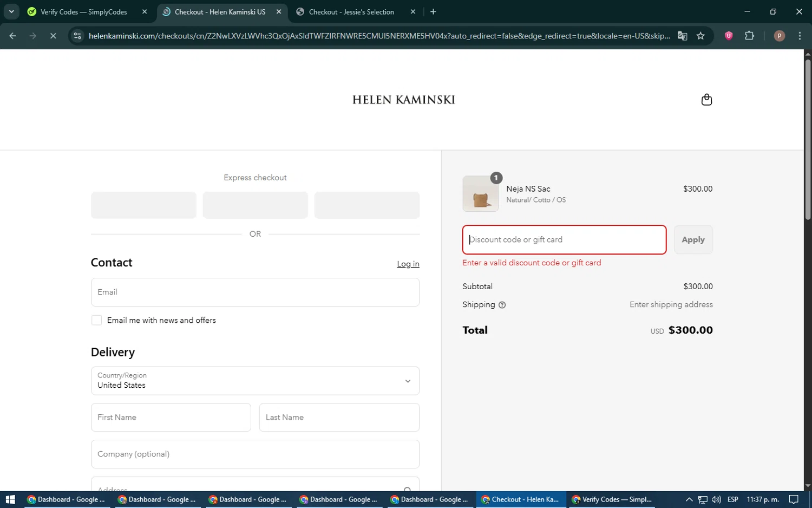812x508 pixels.
Task: Open the uBlock shield extension icon
Action: pyautogui.click(x=729, y=36)
